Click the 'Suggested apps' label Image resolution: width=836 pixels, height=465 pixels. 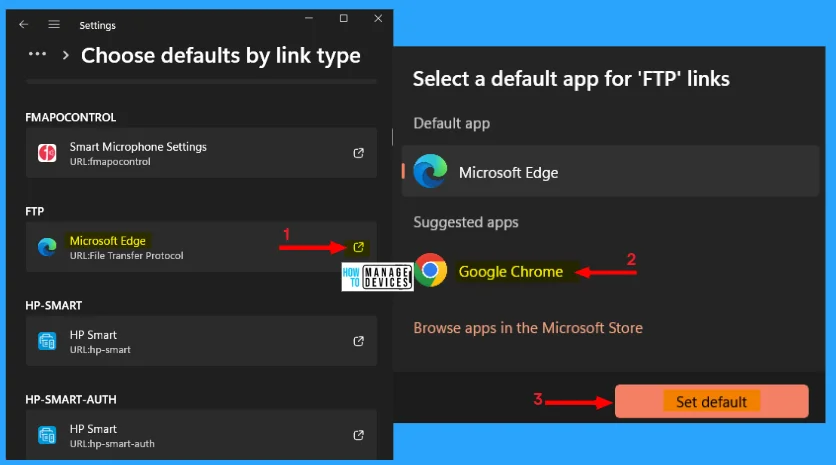tap(465, 222)
